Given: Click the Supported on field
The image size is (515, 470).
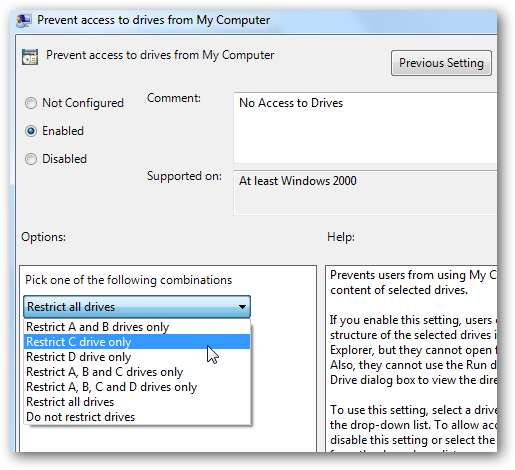Looking at the screenshot, I should click(365, 193).
